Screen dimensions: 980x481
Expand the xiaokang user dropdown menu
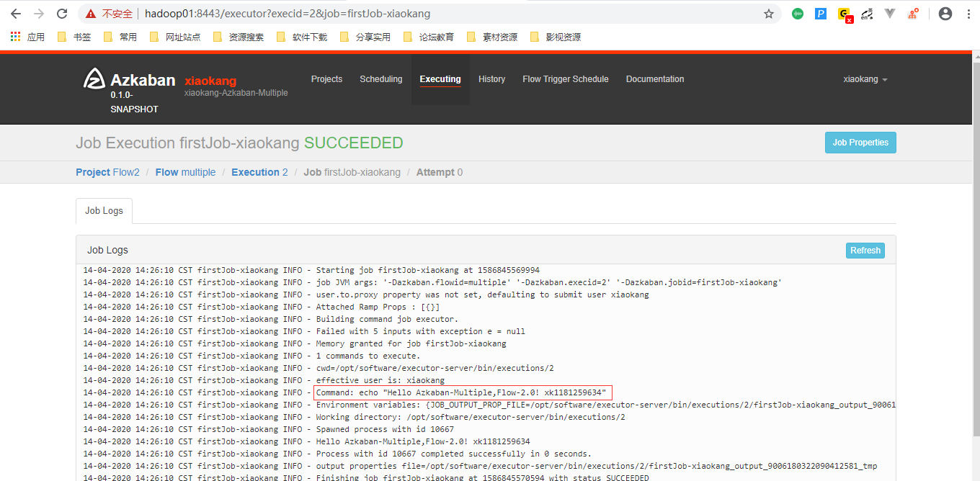(x=865, y=79)
